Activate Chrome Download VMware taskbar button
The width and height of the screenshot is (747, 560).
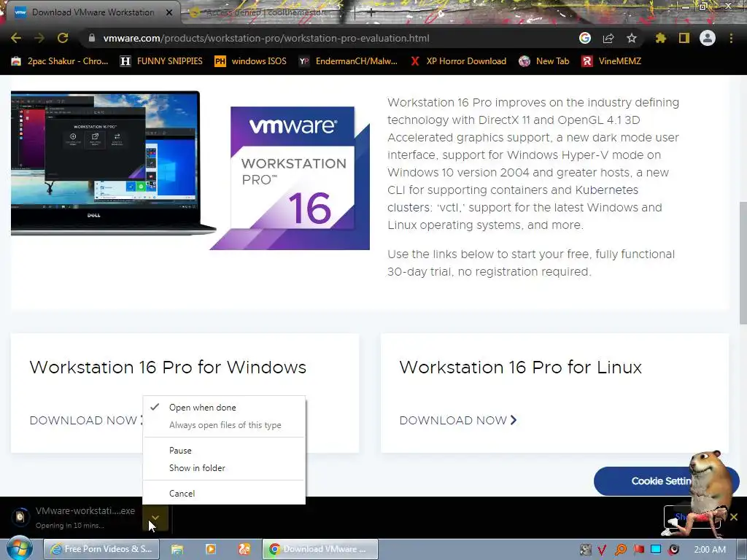pyautogui.click(x=320, y=549)
